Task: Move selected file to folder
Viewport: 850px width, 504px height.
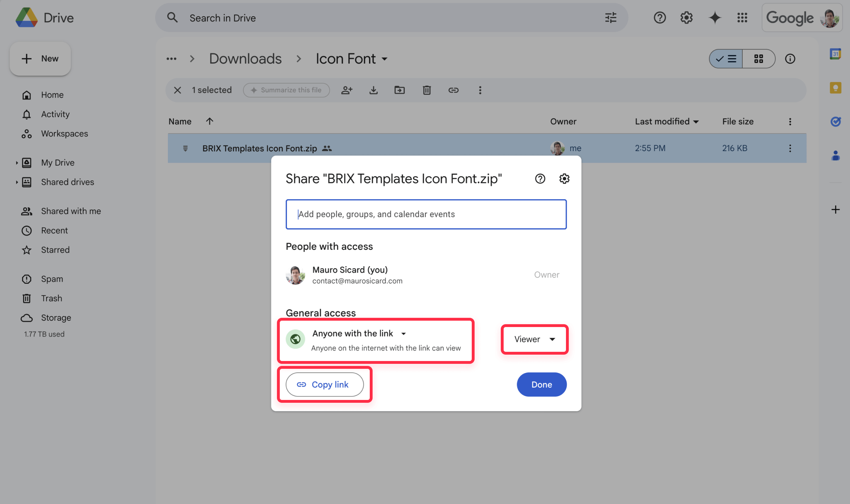Action: tap(399, 90)
